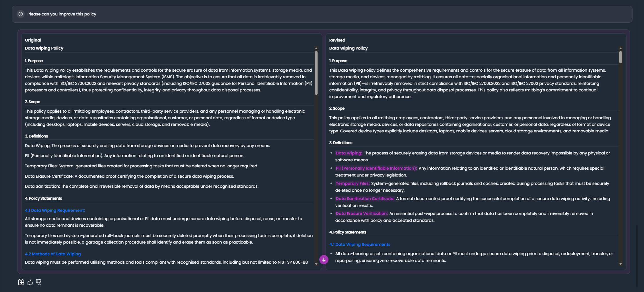Screen dimensions: 644x292
Task: Click the 'Original' panel label
Action: [x=33, y=40]
